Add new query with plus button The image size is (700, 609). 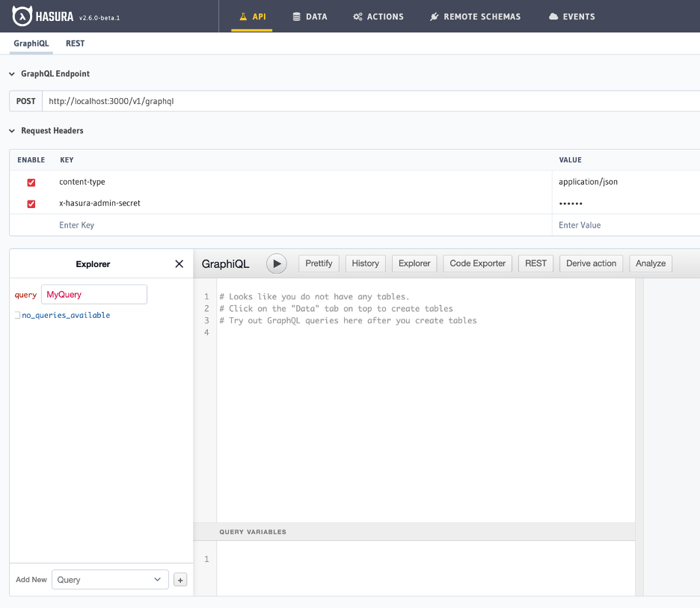click(180, 580)
